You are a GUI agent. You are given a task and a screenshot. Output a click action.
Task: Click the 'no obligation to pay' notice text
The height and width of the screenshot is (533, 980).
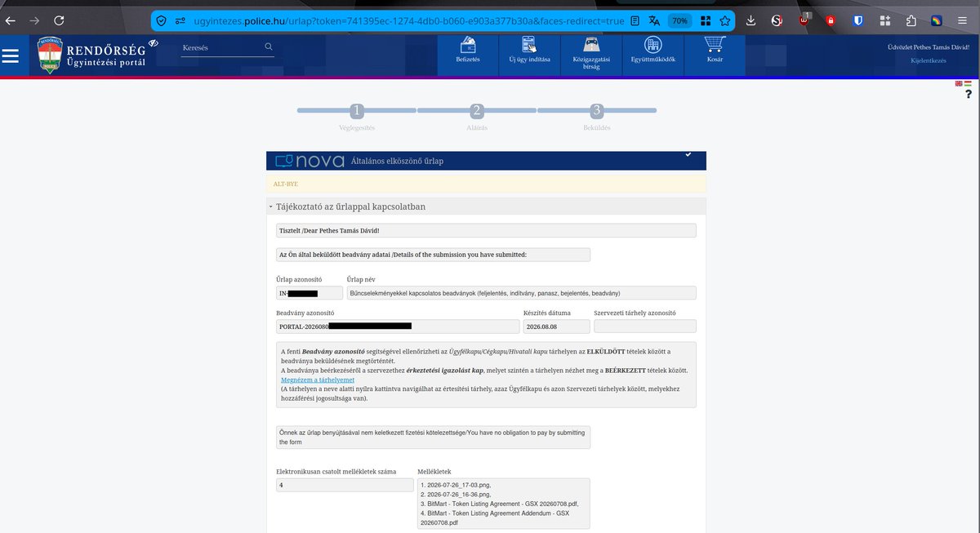tap(433, 437)
